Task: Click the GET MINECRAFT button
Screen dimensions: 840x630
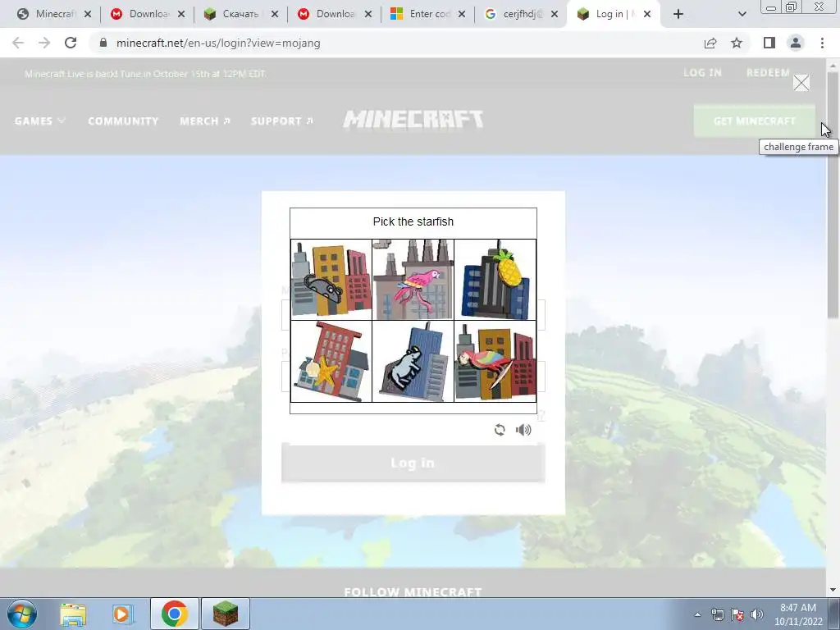Action: [755, 121]
